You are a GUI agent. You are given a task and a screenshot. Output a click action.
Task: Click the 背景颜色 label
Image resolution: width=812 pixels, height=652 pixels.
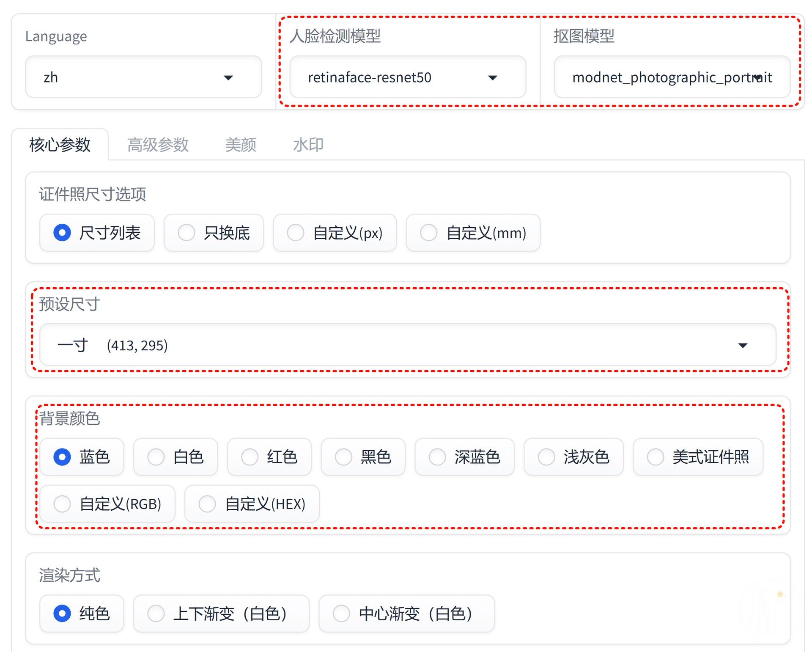(69, 418)
